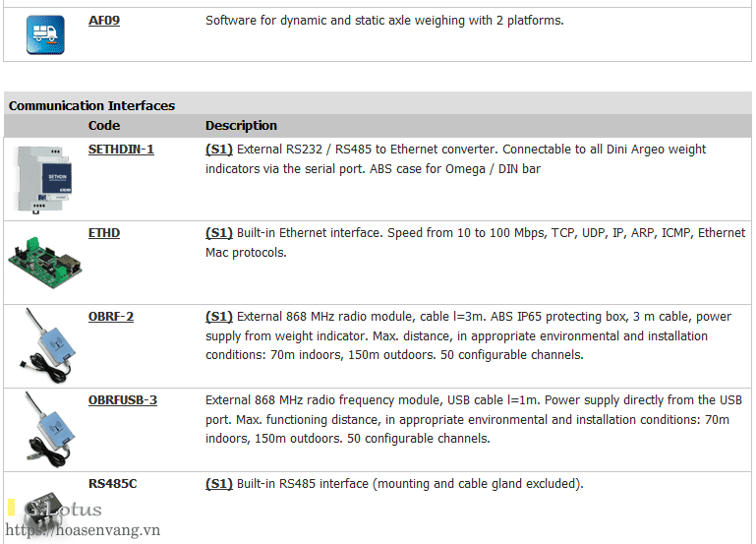Open the AF09 product code link
This screenshot has width=756, height=544.
pyautogui.click(x=104, y=20)
